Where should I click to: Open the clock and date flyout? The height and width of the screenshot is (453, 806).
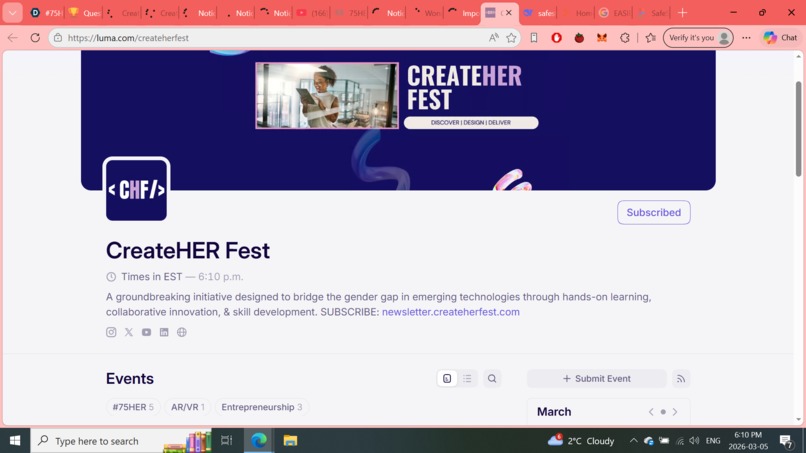pos(748,441)
